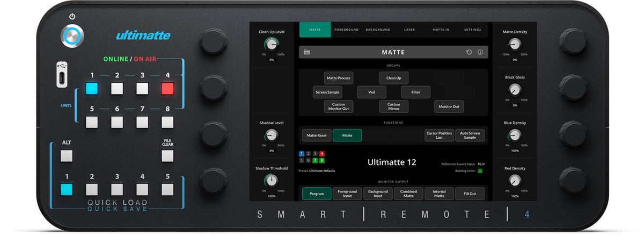Select hardware unit button 7
The height and width of the screenshot is (235, 644).
click(x=143, y=122)
